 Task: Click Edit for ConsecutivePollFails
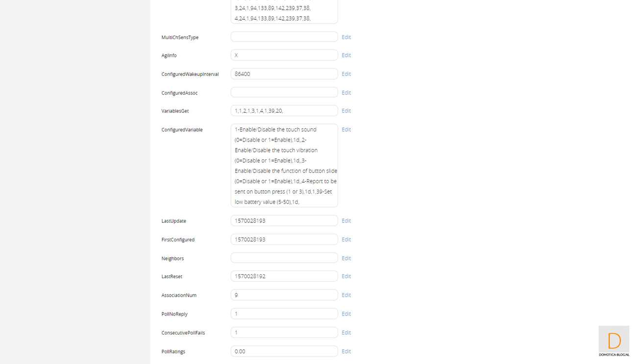tap(346, 333)
